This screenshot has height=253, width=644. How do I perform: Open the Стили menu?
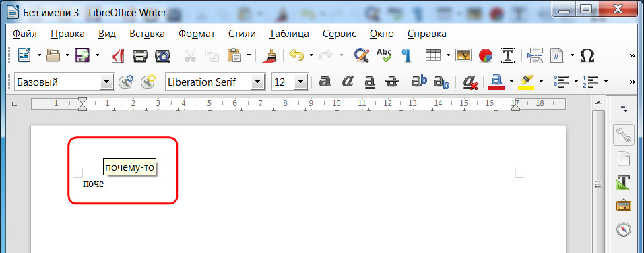point(242,34)
